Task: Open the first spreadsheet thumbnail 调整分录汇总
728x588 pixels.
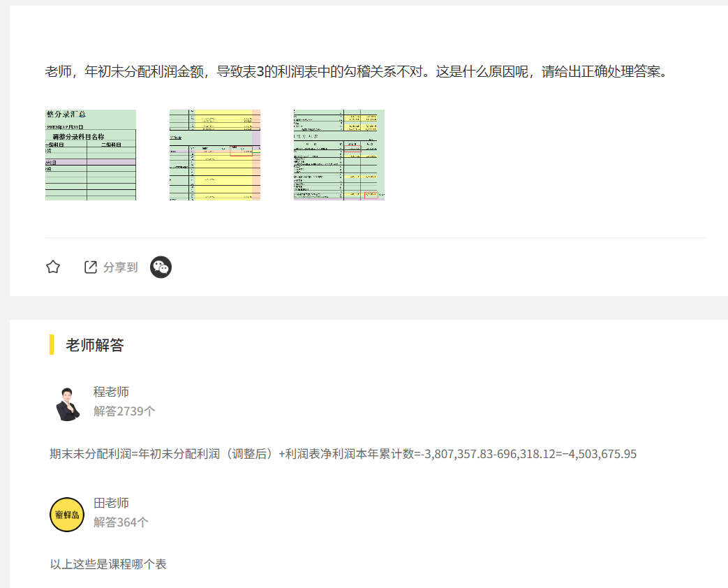Action: coord(91,155)
